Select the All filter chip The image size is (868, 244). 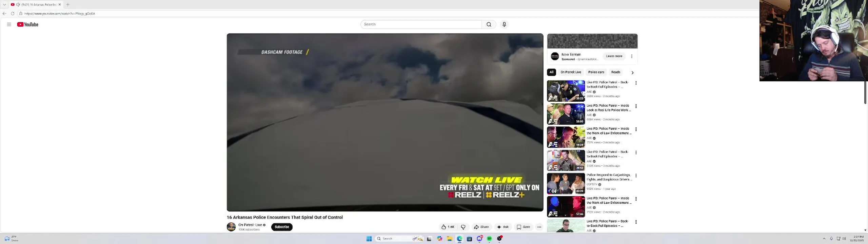tap(551, 72)
